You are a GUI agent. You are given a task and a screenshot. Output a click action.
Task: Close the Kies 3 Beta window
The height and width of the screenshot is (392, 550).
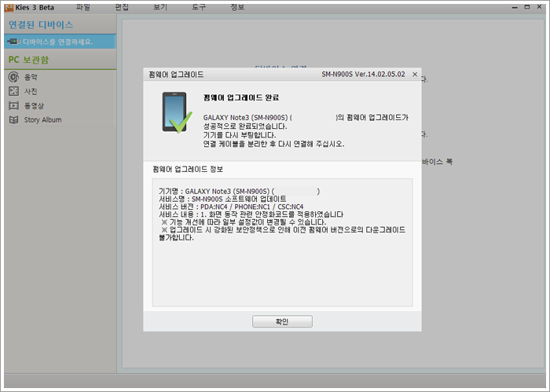539,7
